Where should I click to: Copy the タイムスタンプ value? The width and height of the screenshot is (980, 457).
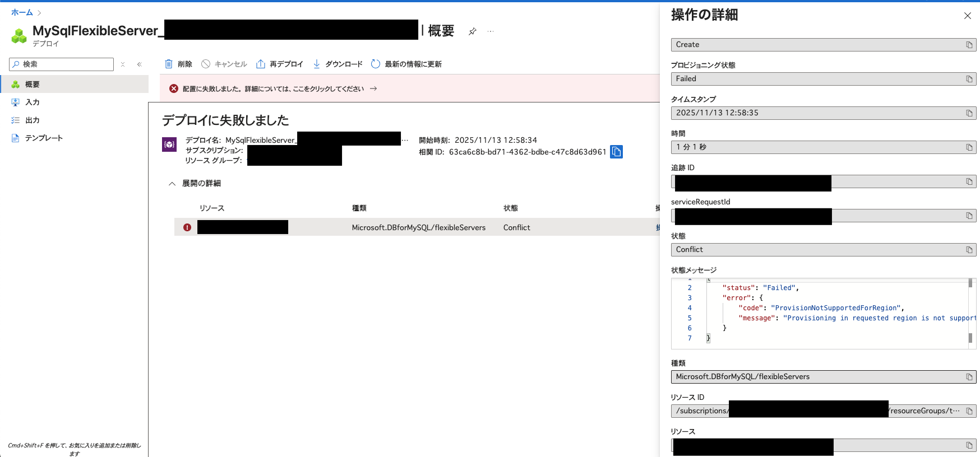969,113
